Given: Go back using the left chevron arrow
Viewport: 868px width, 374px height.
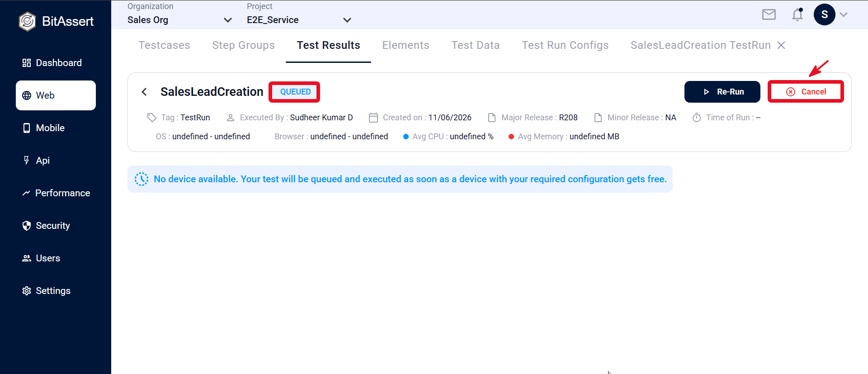Looking at the screenshot, I should coord(144,92).
